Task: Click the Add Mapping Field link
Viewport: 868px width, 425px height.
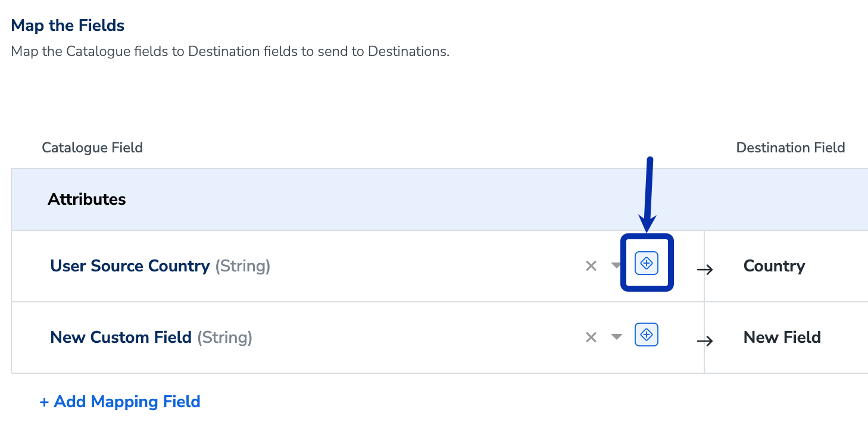Action: pyautogui.click(x=120, y=402)
